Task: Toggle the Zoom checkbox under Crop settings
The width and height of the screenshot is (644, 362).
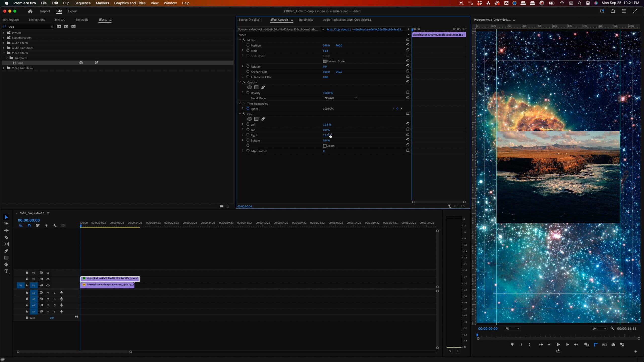Action: (325, 145)
